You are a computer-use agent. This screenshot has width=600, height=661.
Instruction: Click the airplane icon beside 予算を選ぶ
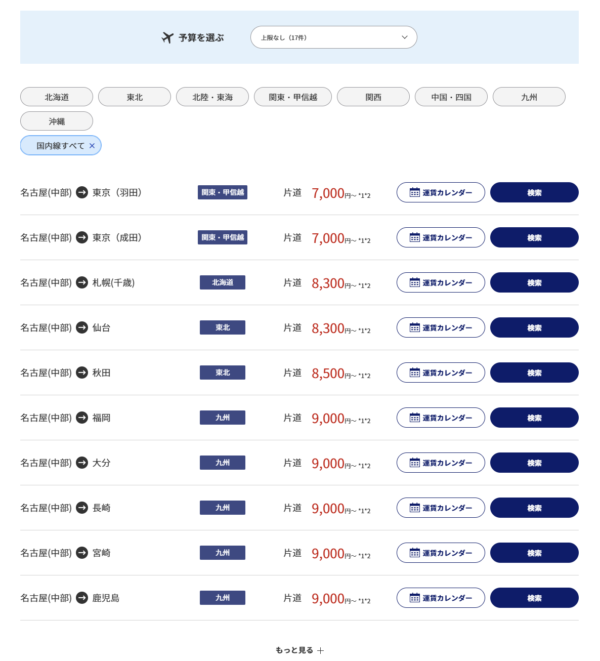167,38
